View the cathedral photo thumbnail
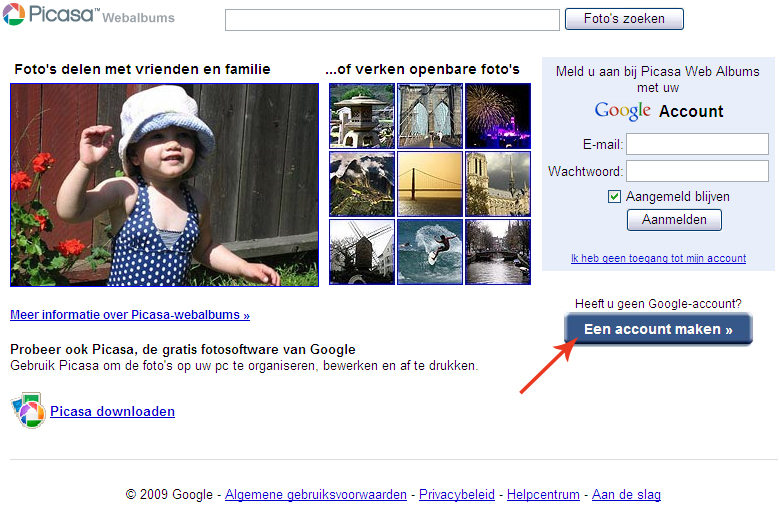 (x=497, y=184)
